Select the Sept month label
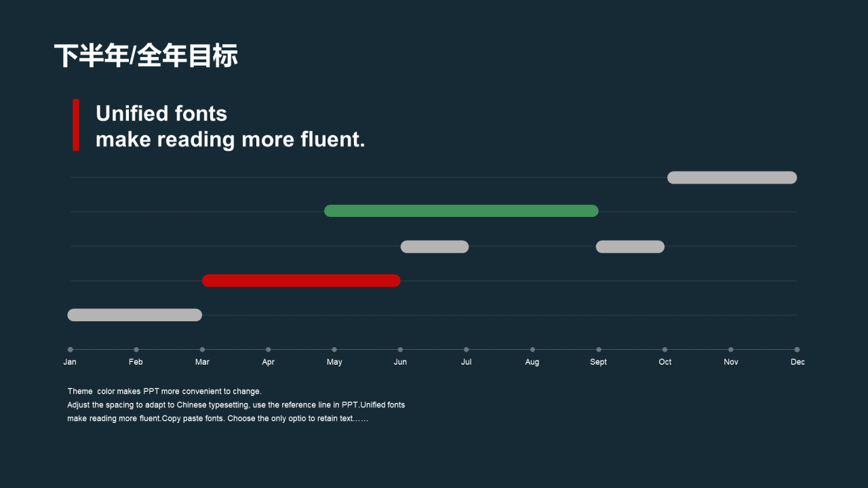 point(598,362)
